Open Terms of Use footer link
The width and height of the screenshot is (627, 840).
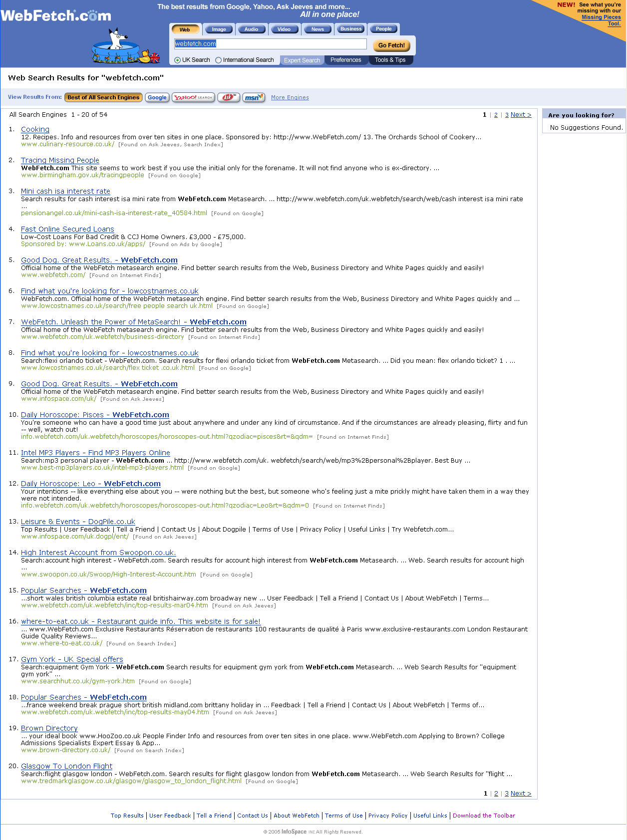(x=344, y=816)
